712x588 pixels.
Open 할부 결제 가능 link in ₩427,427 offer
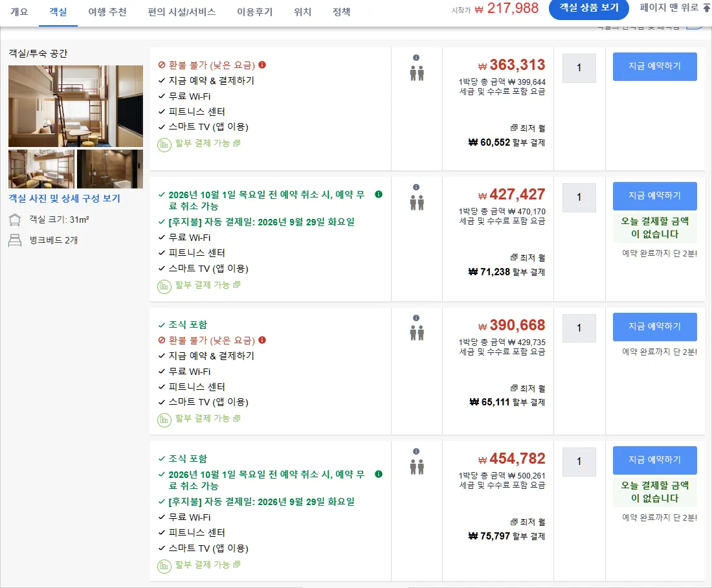(208, 285)
